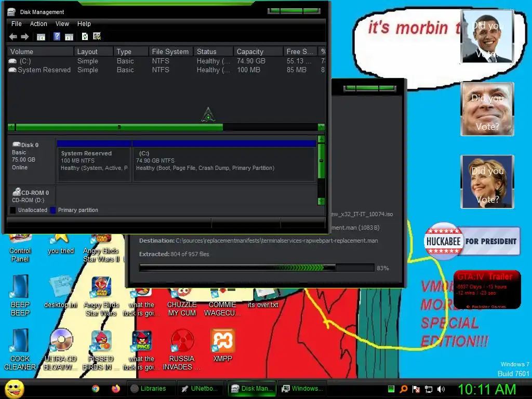This screenshot has height=399, width=532.
Task: Click the GTA:IV Trailer countdown gadget
Action: [x=487, y=290]
